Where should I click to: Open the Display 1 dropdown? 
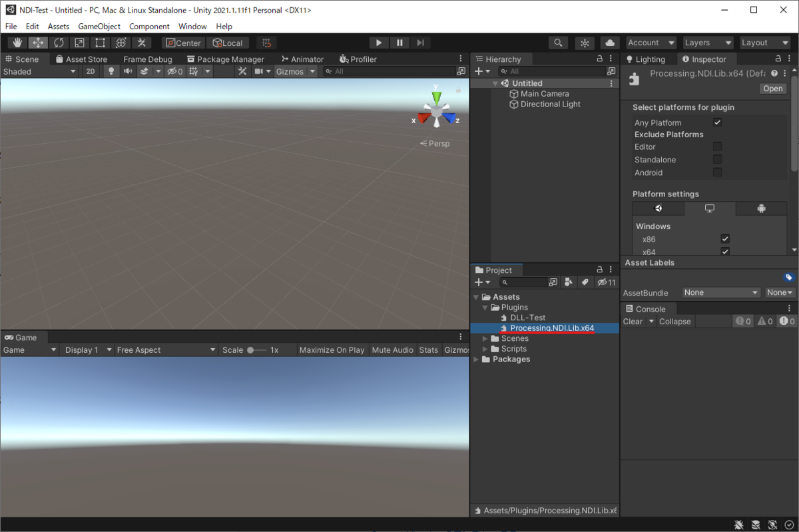pos(87,350)
